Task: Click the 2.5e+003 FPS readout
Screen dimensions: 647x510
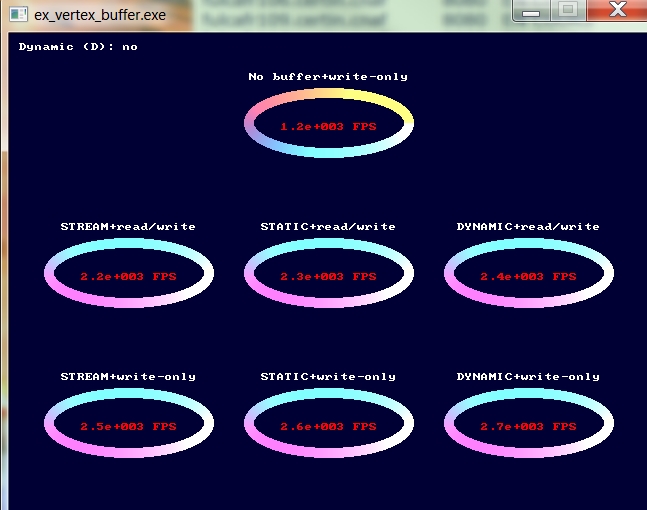Action: [x=128, y=426]
